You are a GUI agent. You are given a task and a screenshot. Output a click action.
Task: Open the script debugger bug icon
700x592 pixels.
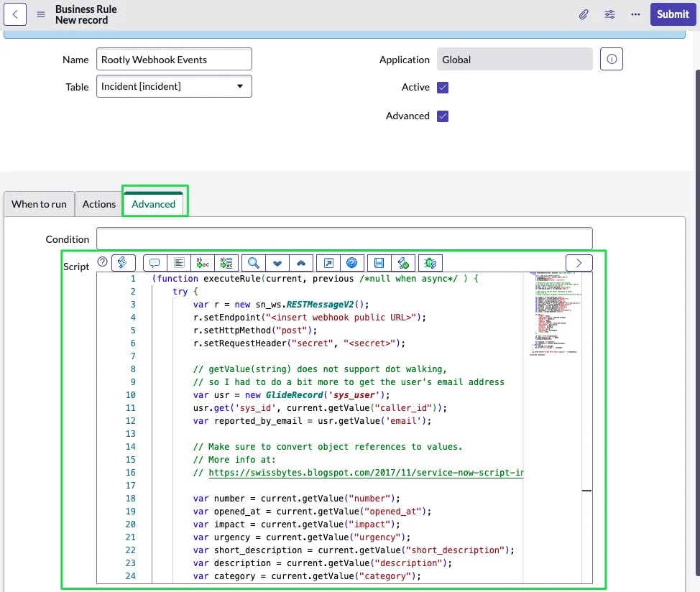pos(430,263)
